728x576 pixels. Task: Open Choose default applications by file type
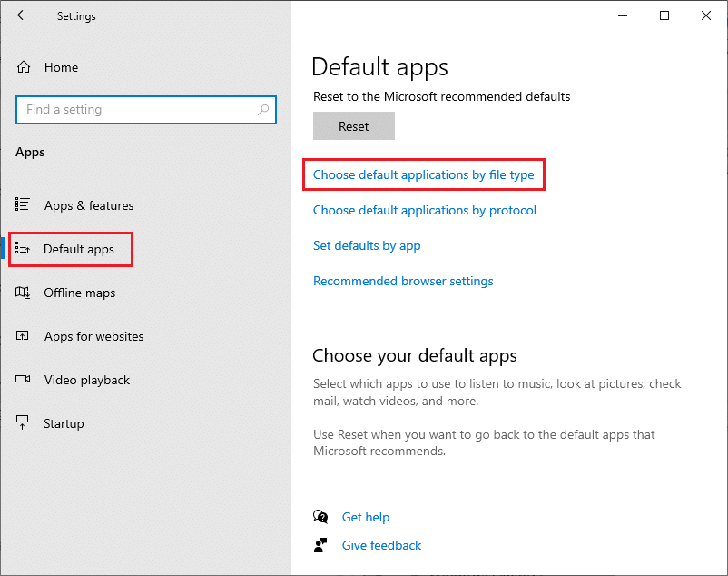point(423,174)
